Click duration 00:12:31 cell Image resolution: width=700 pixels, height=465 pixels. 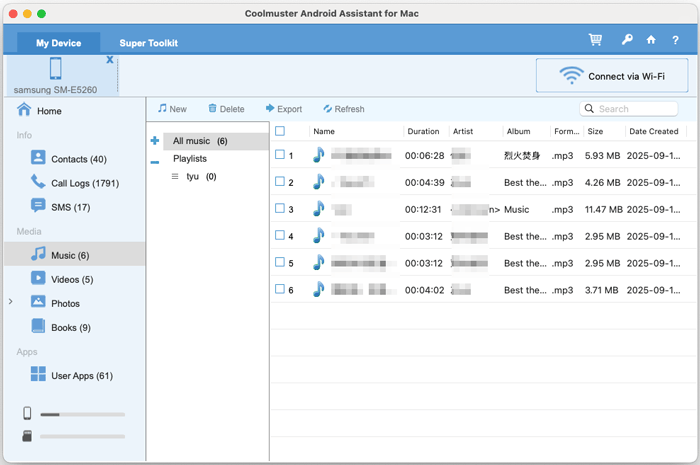coord(423,210)
